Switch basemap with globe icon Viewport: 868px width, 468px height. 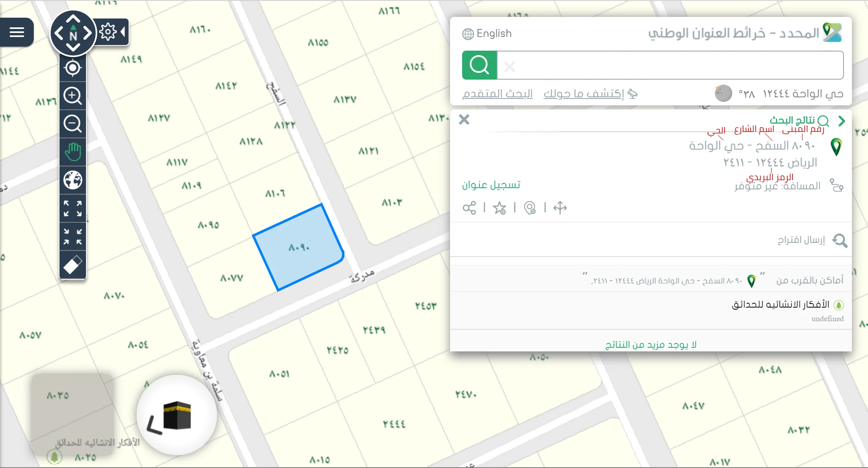[73, 180]
